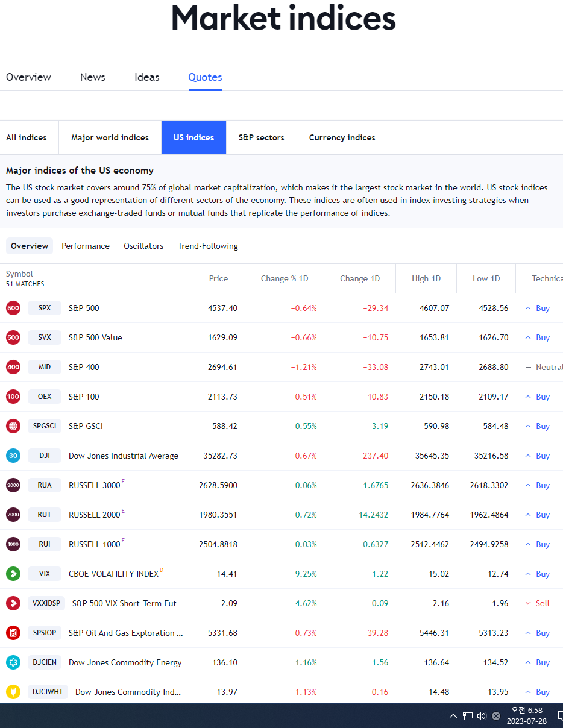
Task: Click the S&P 400 logo icon
Action: 13,367
